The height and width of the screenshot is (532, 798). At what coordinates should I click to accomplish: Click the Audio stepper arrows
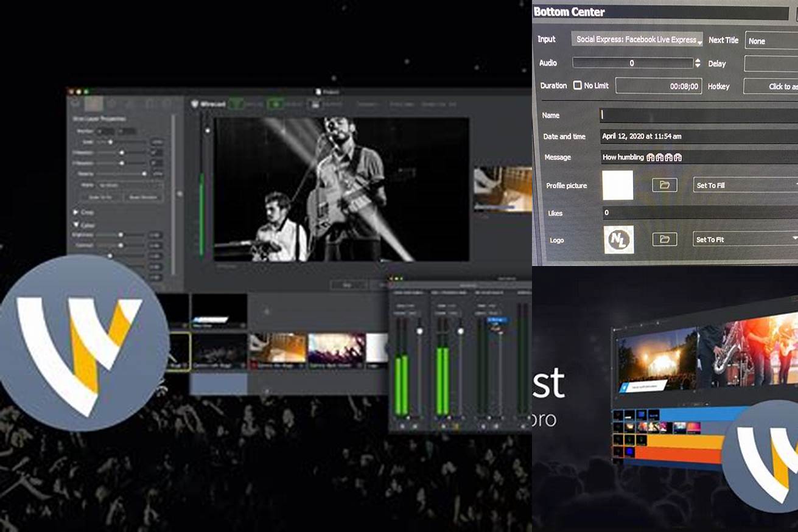(698, 63)
